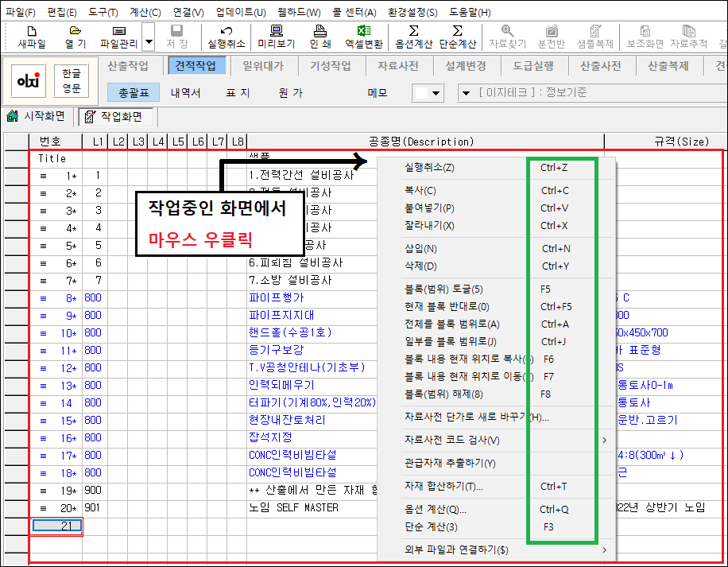Screen dimensions: 728x567
Task: Open the 설계변경 tab
Action: pyautogui.click(x=466, y=66)
